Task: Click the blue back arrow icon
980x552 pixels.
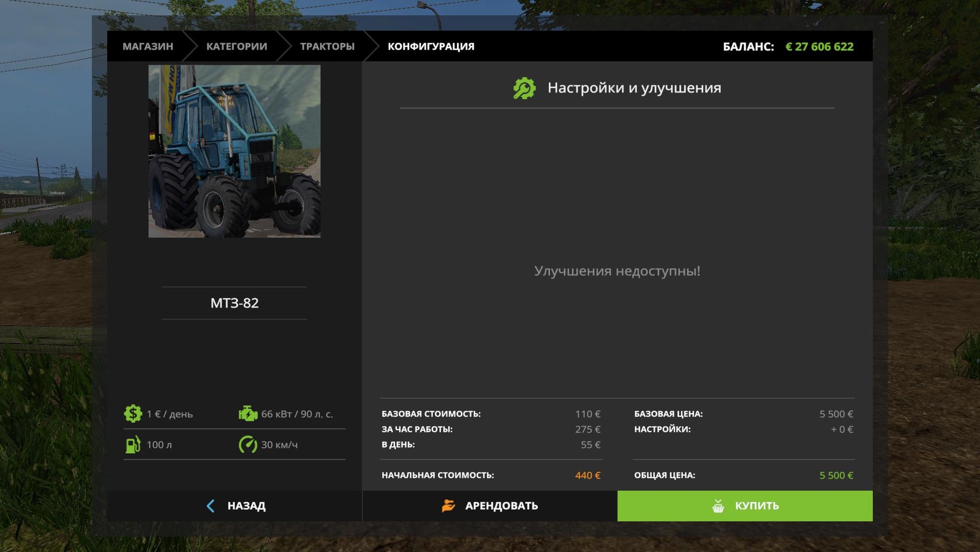Action: tap(211, 506)
